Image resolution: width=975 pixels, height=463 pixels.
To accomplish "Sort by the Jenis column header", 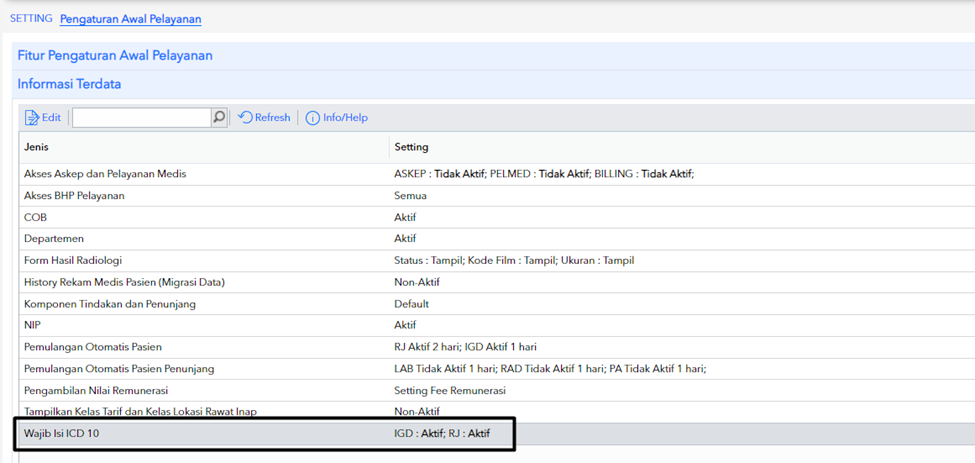I will coord(38,147).
